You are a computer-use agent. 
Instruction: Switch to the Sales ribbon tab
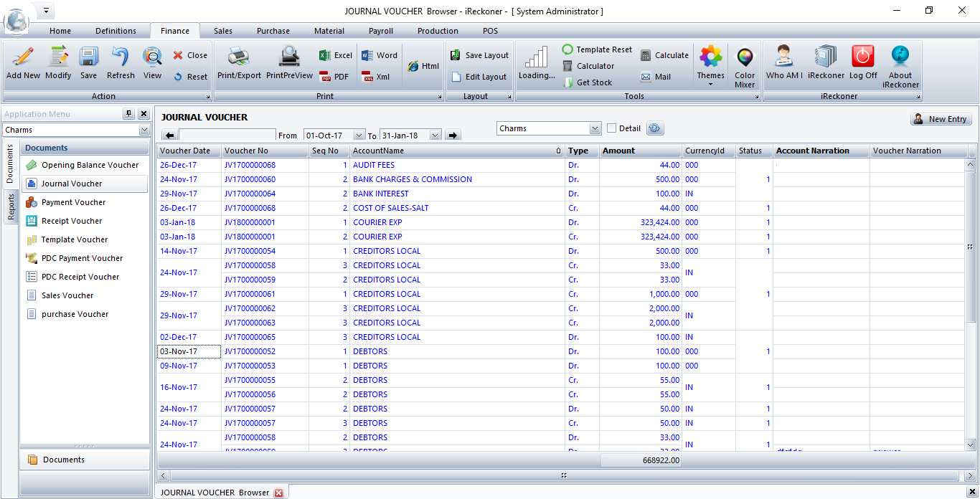(222, 31)
